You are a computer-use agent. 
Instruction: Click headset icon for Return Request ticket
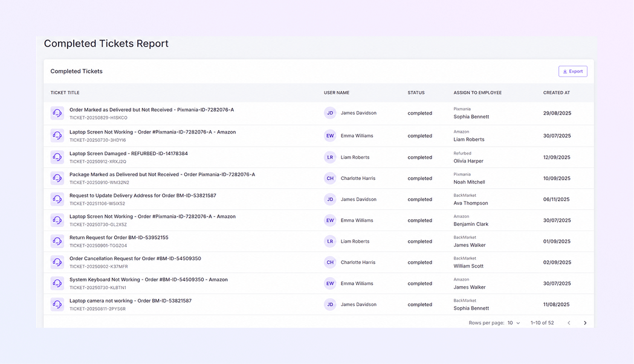(x=57, y=241)
